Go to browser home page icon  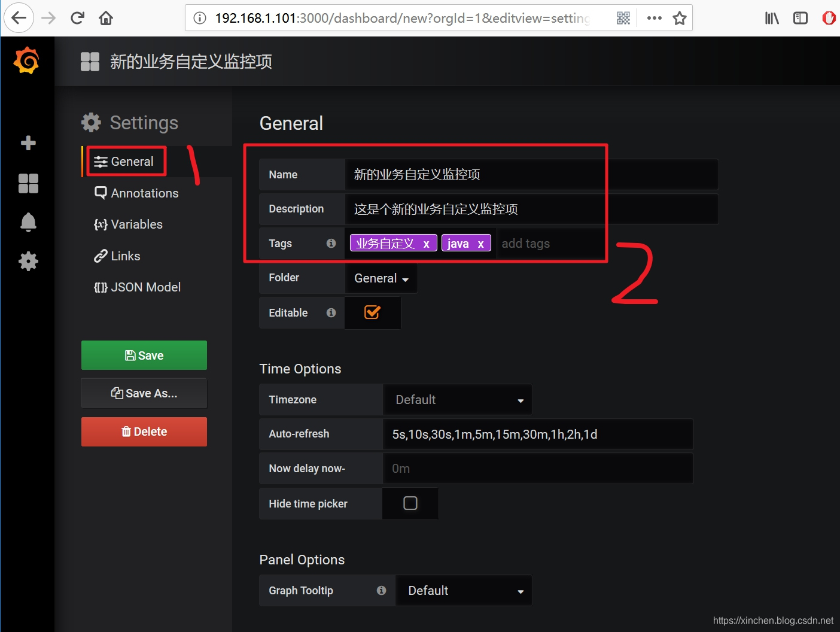[106, 18]
